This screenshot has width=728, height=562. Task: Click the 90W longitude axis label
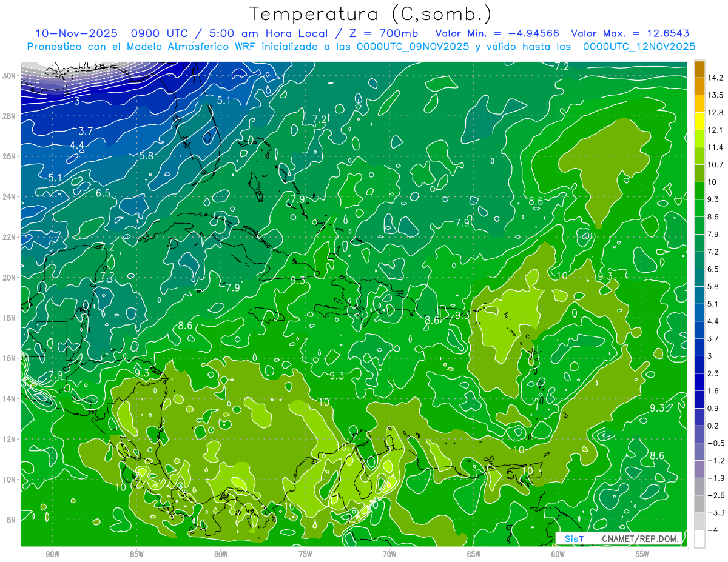tap(52, 554)
